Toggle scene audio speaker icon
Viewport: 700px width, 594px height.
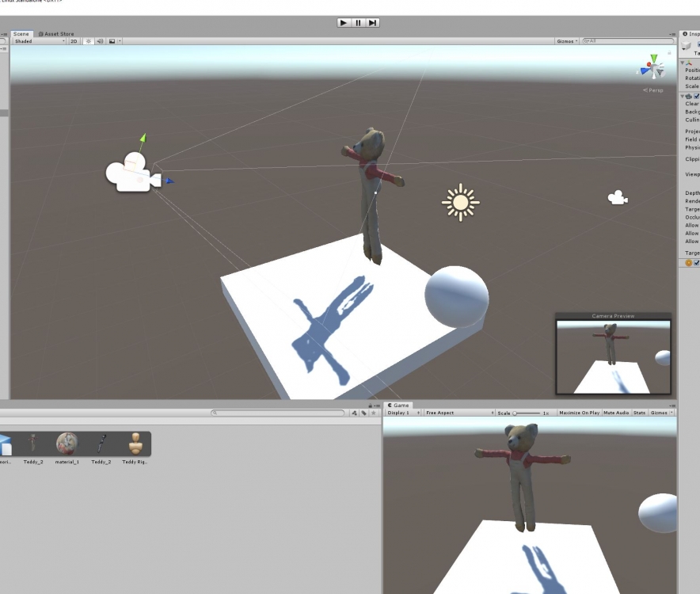[x=100, y=41]
